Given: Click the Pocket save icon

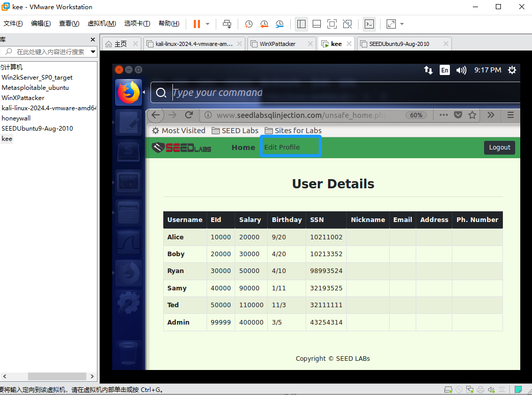Looking at the screenshot, I should click(458, 115).
